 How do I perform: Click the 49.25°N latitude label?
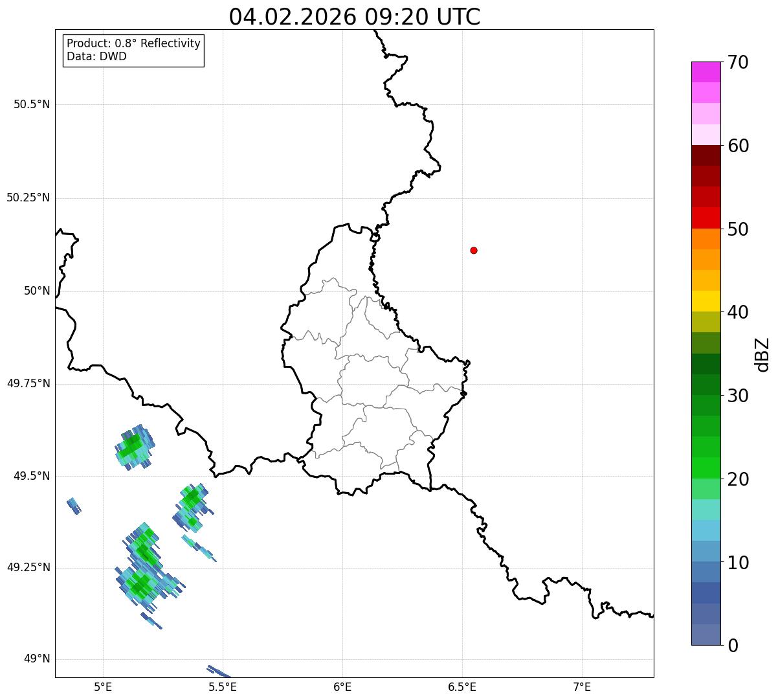pos(28,567)
